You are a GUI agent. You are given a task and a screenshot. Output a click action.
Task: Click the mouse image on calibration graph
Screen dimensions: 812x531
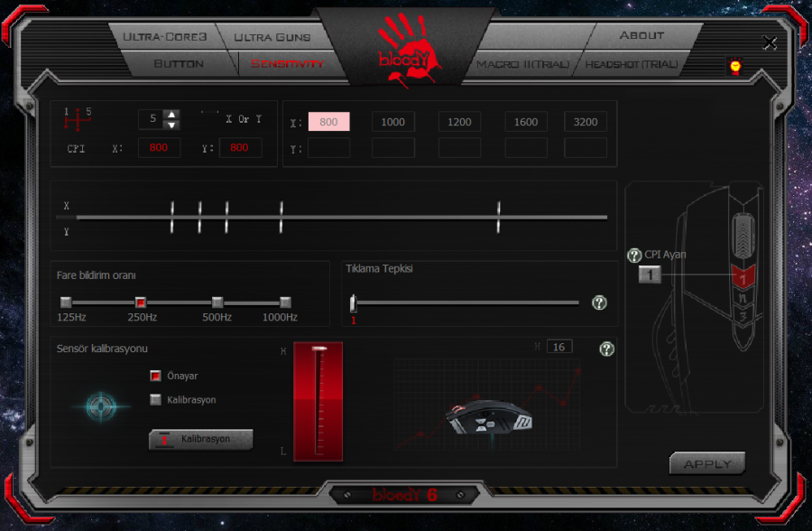[488, 417]
